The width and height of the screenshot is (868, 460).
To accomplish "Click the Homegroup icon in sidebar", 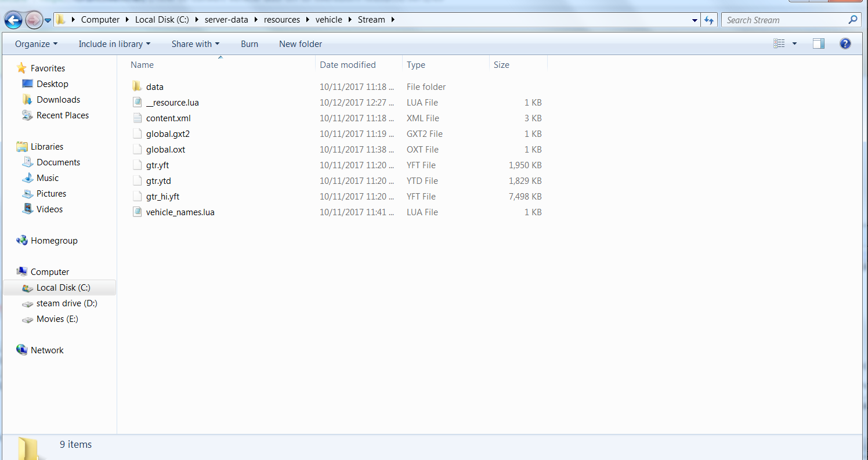I will point(22,240).
